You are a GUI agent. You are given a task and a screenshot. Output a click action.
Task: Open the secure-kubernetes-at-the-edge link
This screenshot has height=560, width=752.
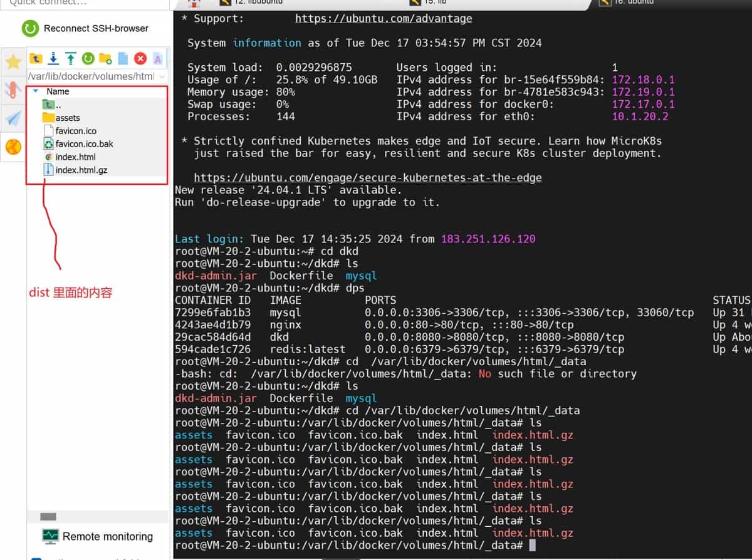[x=368, y=177]
